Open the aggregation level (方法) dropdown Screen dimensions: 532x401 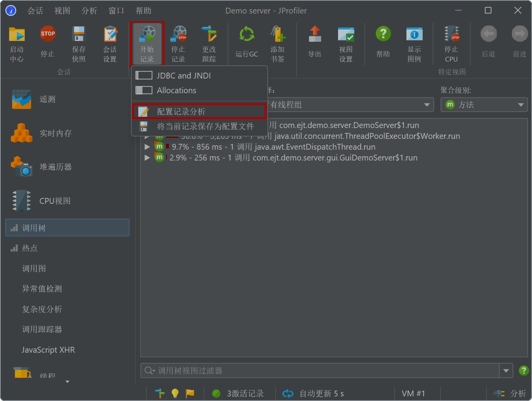tap(484, 105)
